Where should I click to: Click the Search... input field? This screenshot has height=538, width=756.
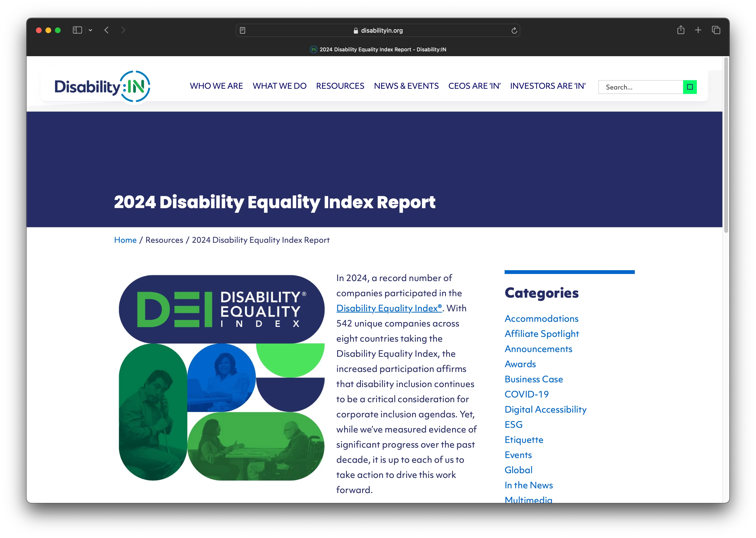(x=640, y=87)
